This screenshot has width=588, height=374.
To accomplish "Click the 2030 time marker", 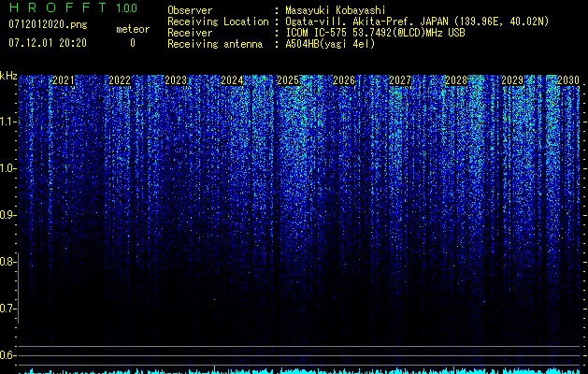I will 568,80.
